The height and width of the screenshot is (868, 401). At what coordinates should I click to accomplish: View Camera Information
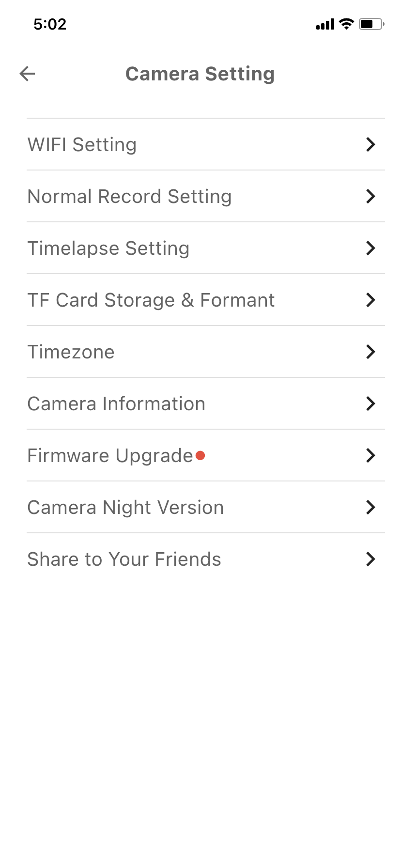(117, 403)
